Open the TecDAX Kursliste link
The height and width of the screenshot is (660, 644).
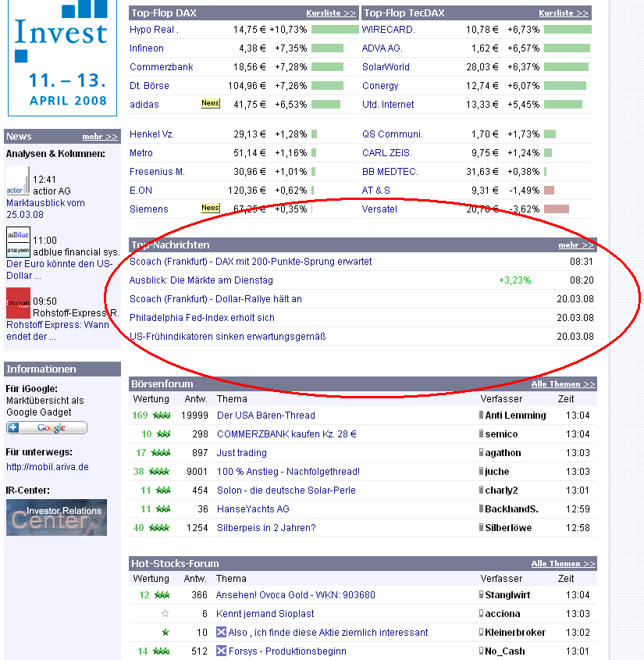coord(564,13)
